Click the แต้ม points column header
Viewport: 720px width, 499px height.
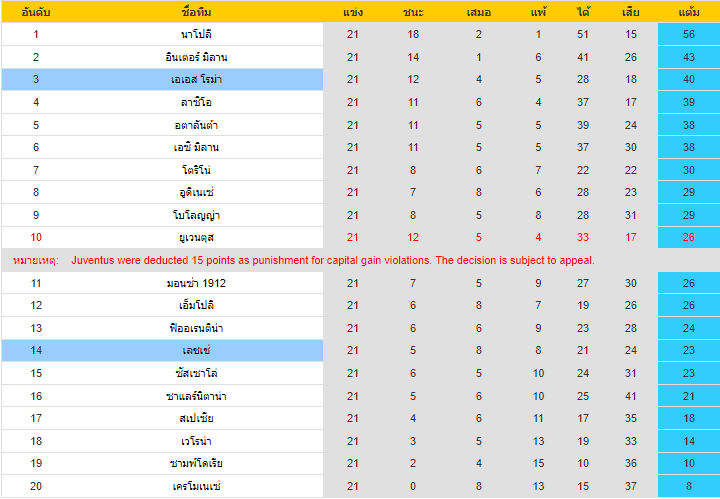click(x=689, y=12)
